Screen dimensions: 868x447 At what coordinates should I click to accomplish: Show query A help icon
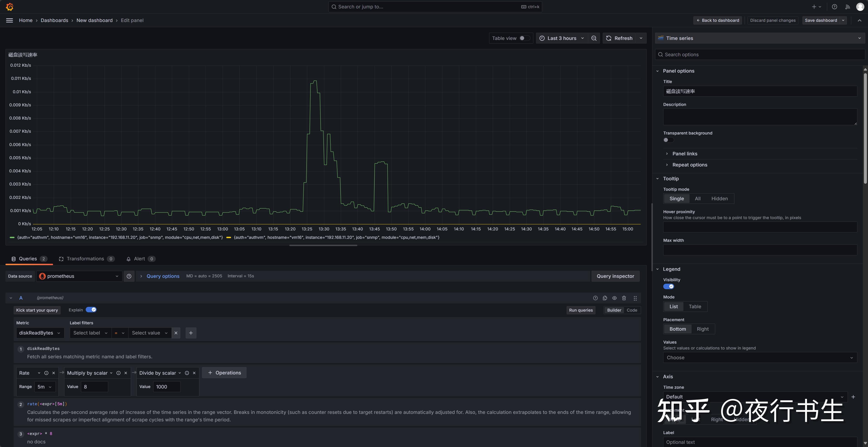pyautogui.click(x=595, y=298)
